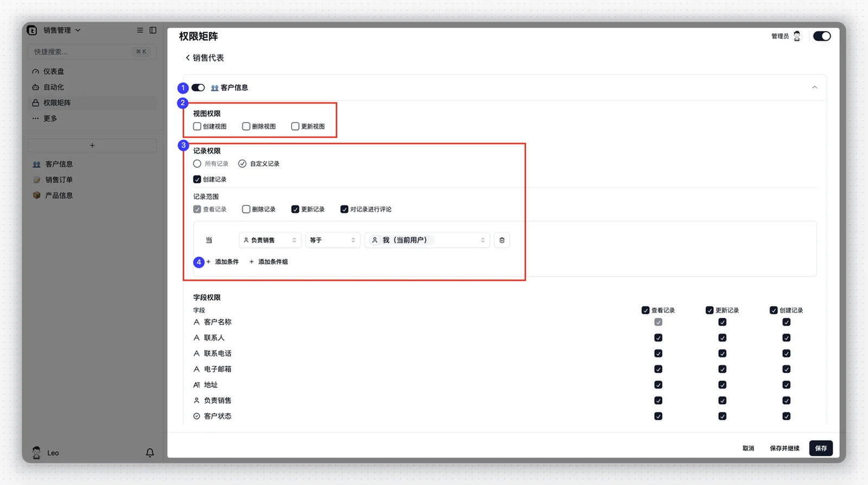Open notifications bell icon

(150, 452)
